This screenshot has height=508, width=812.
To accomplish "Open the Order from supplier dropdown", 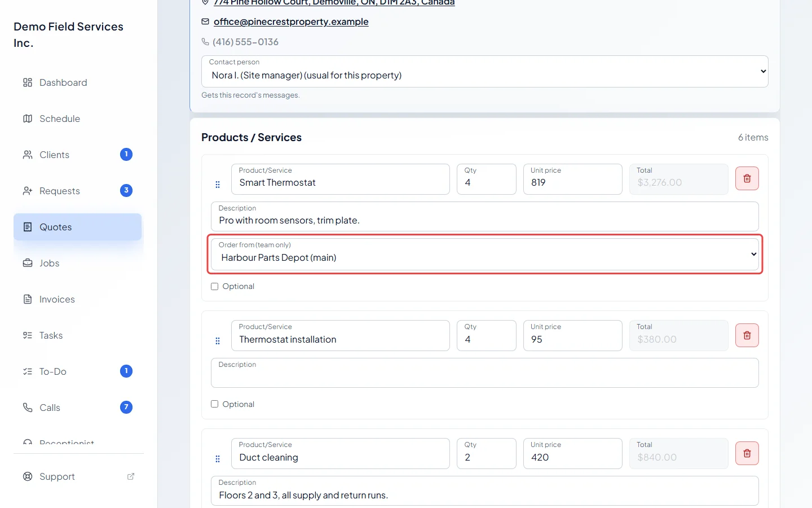I will coord(485,254).
